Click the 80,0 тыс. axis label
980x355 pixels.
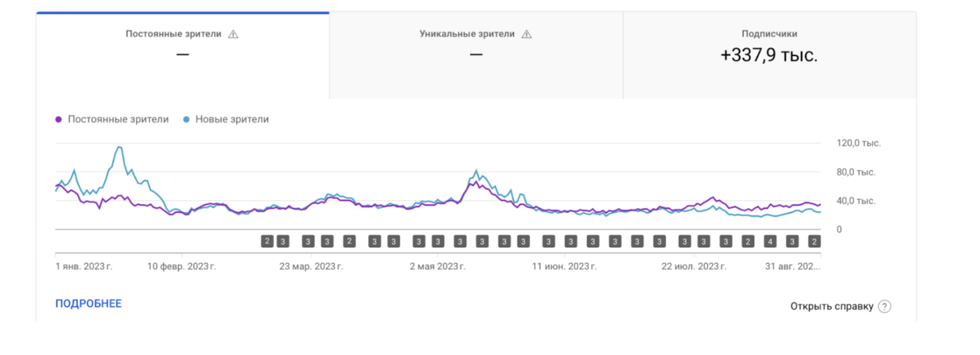856,172
